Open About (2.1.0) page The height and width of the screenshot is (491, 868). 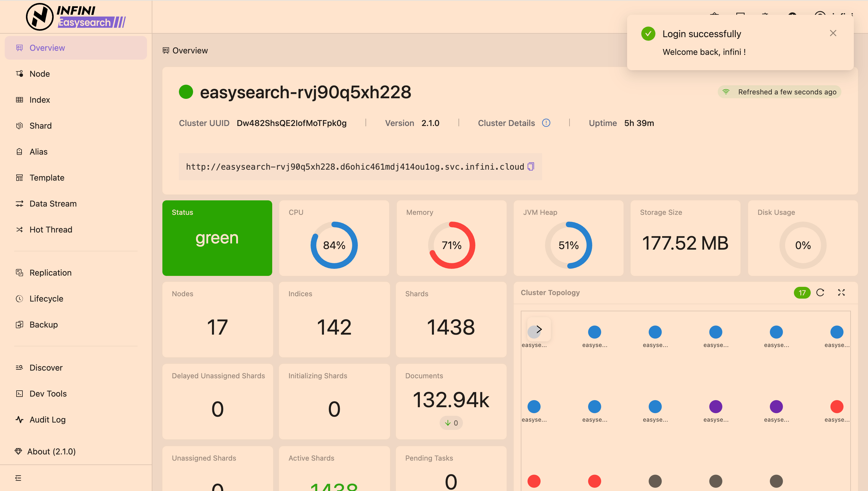[52, 451]
